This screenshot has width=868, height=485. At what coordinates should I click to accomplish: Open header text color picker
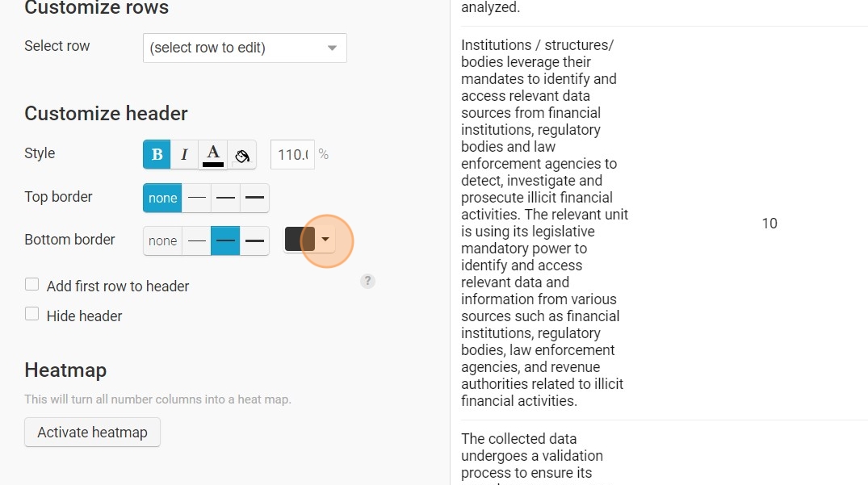[x=212, y=155]
